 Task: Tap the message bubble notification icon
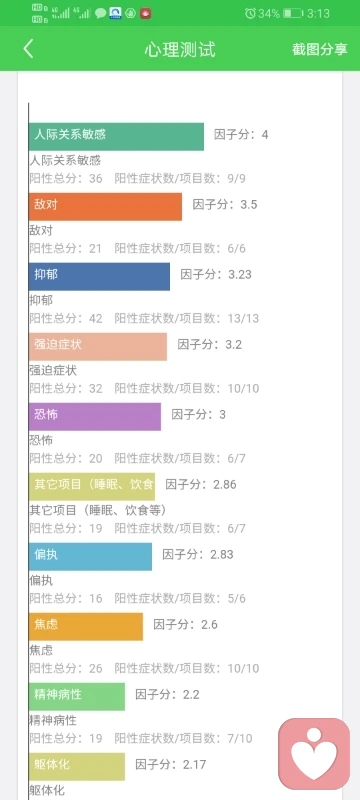101,13
